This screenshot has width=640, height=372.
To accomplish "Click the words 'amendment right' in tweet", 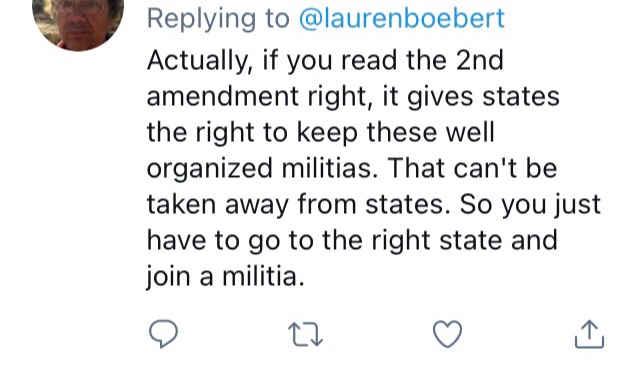I will click(x=259, y=97).
